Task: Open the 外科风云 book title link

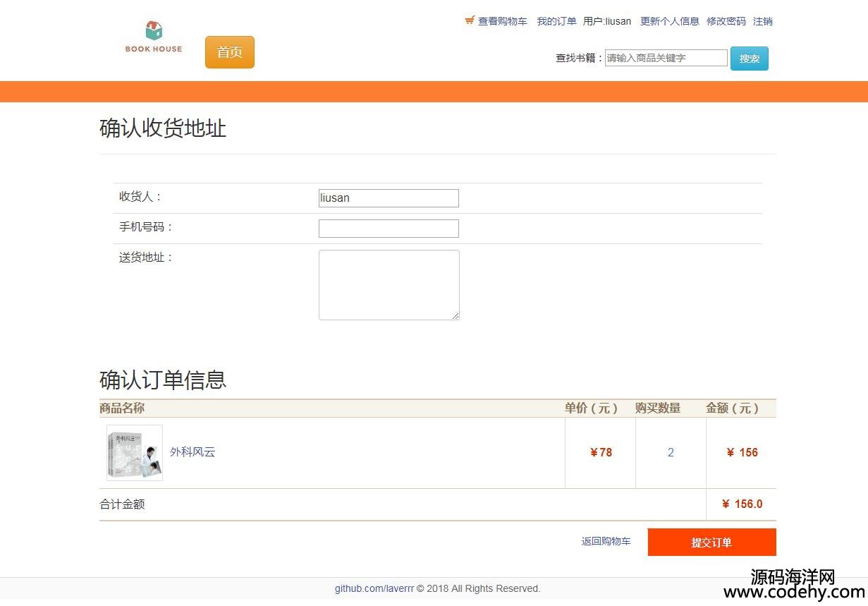Action: (x=192, y=452)
